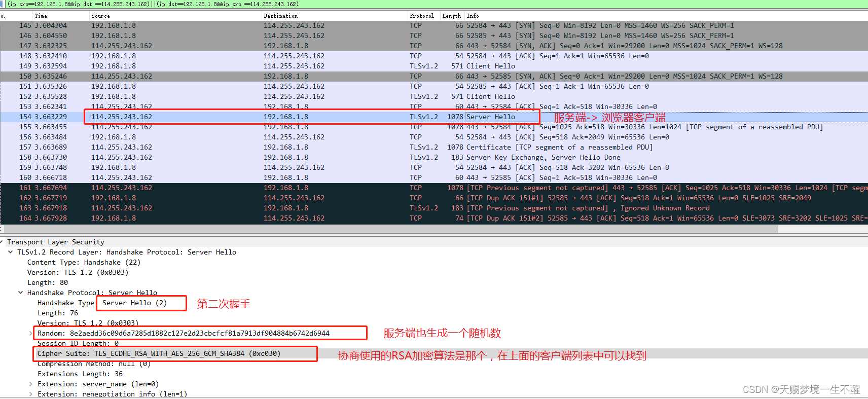Select packet 149 Client Hello row
This screenshot has width=868, height=399.
click(434, 66)
